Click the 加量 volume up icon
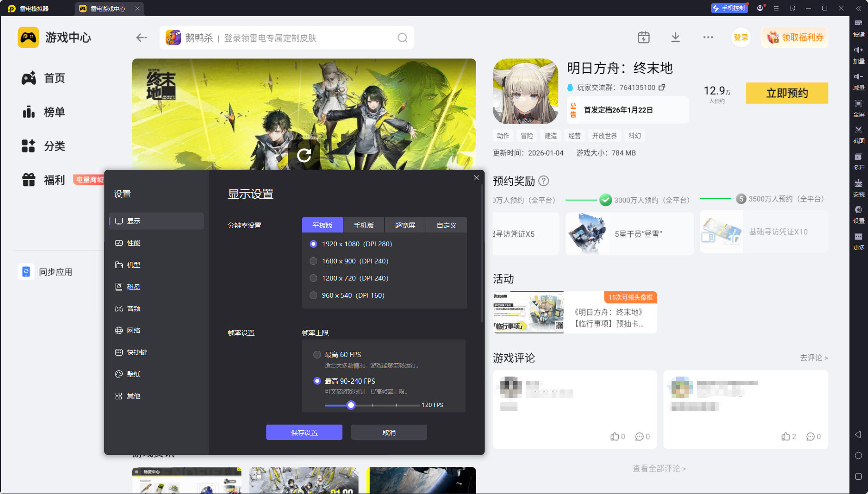The width and height of the screenshot is (868, 494). click(x=858, y=50)
